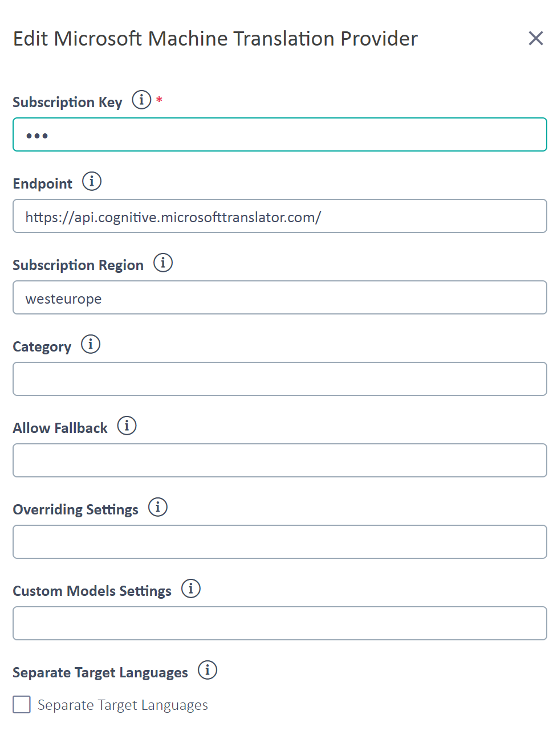Viewport: 557px width, 756px height.
Task: Focus the Allow Fallback input box
Action: [280, 460]
